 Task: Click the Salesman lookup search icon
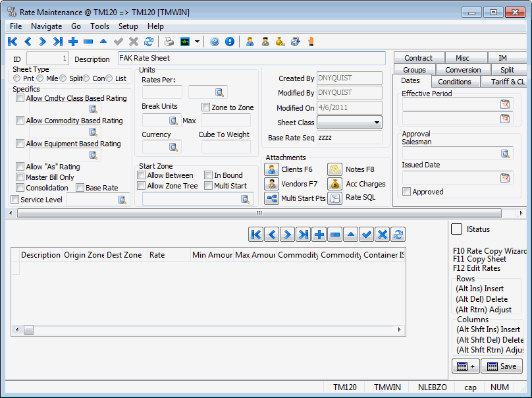click(505, 154)
